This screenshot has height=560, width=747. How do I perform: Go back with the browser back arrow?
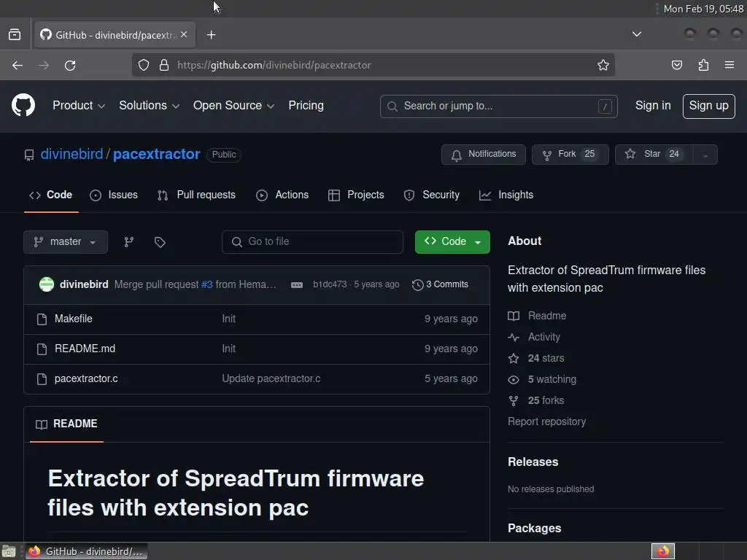(x=18, y=65)
